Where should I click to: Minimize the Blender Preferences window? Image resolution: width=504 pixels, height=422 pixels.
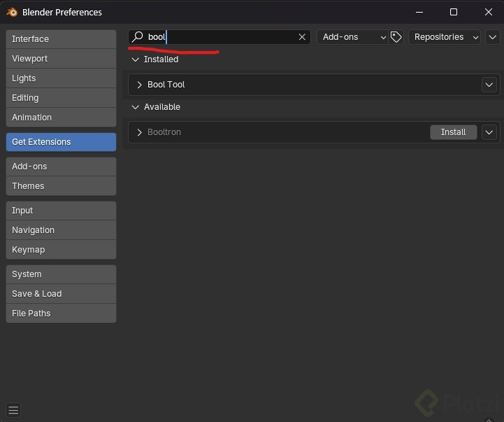coord(419,12)
